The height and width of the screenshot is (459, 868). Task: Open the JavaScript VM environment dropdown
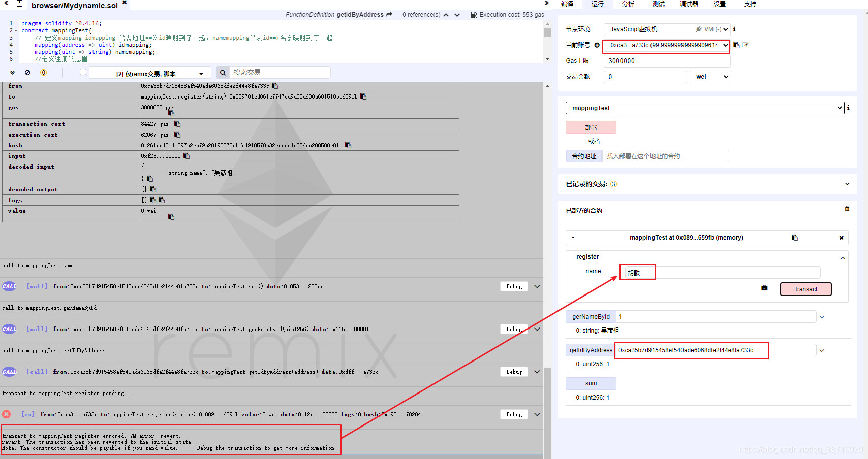coord(667,29)
